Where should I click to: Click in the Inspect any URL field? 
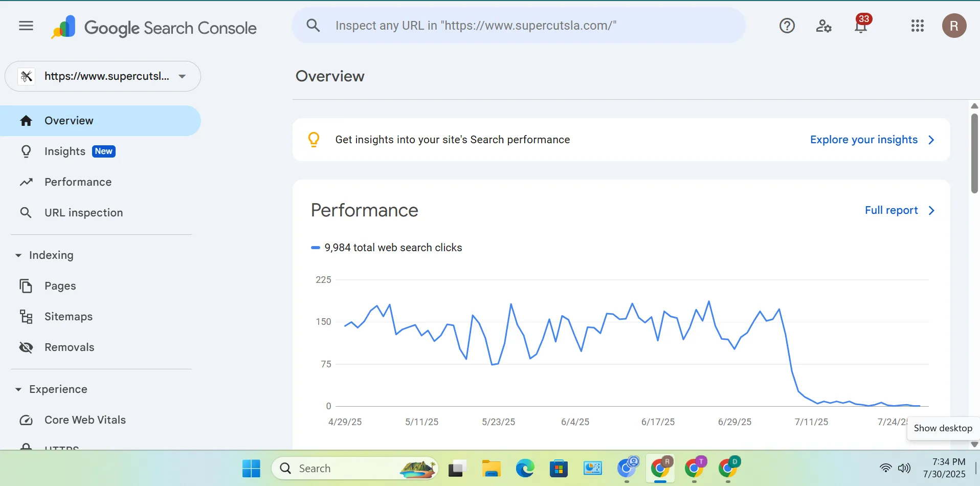click(x=519, y=25)
